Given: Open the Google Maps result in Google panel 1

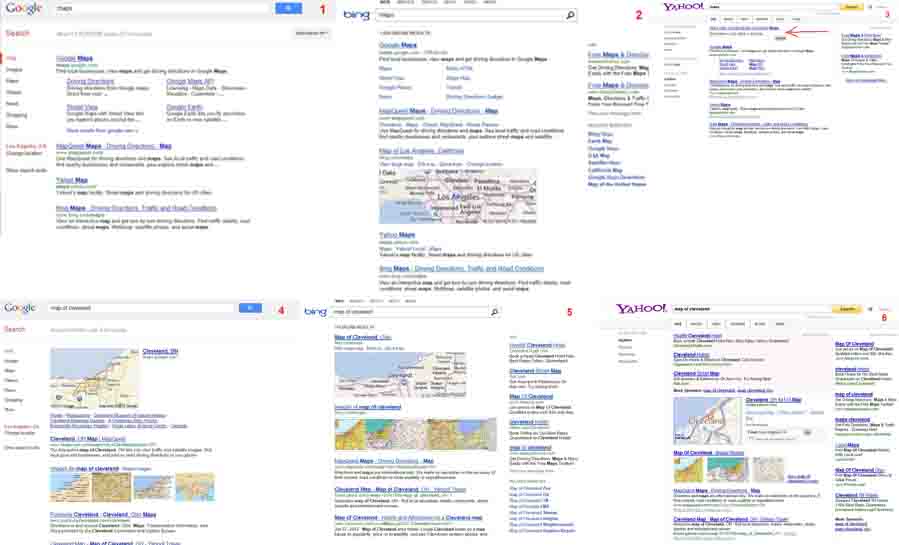Looking at the screenshot, I should tap(75, 58).
